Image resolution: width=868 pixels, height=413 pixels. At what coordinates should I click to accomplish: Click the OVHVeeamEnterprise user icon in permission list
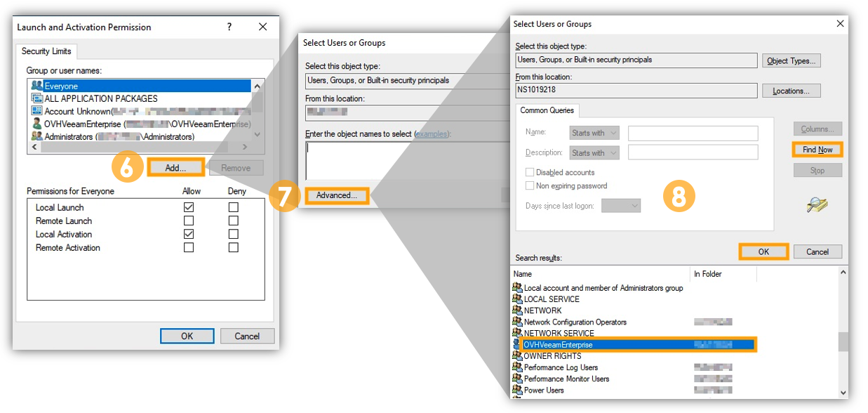37,124
